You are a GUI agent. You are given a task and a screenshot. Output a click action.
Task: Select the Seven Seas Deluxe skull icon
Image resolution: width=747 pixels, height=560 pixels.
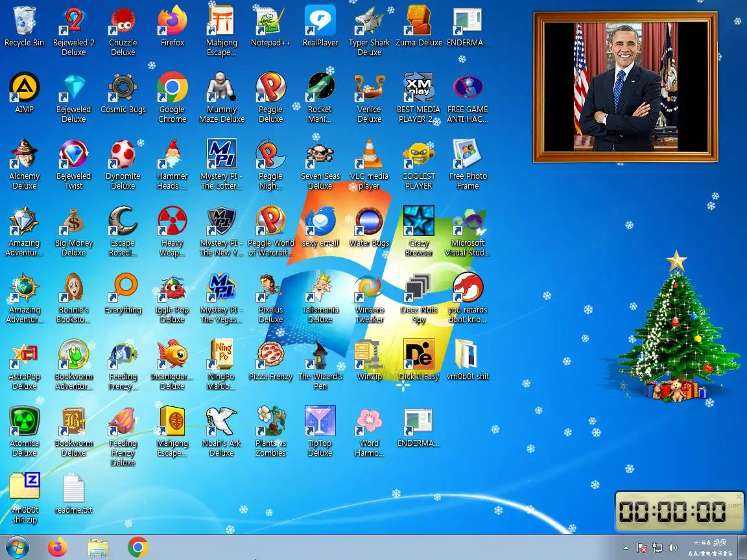[320, 164]
